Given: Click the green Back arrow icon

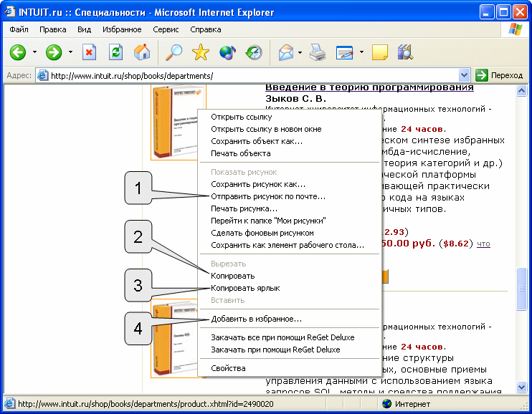Looking at the screenshot, I should pyautogui.click(x=18, y=52).
